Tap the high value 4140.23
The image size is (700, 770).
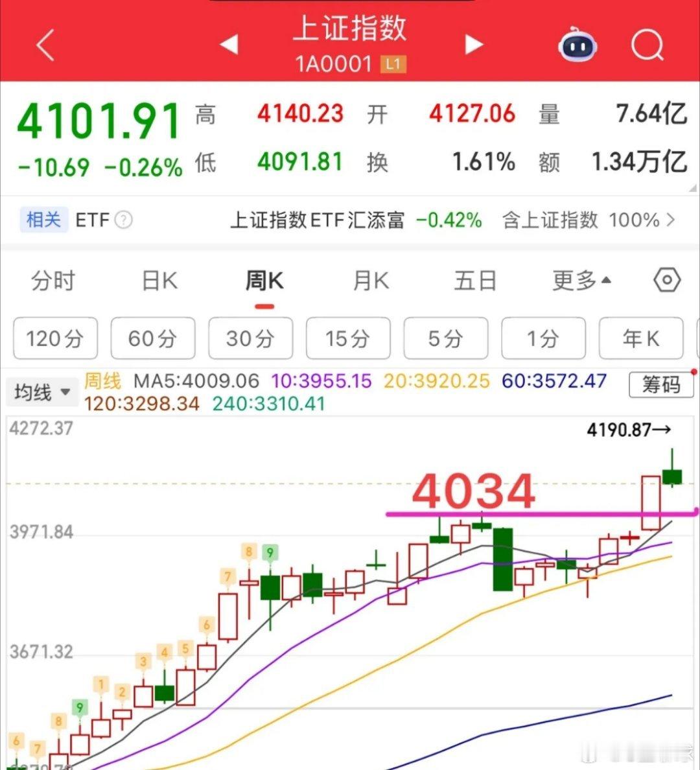tap(300, 114)
